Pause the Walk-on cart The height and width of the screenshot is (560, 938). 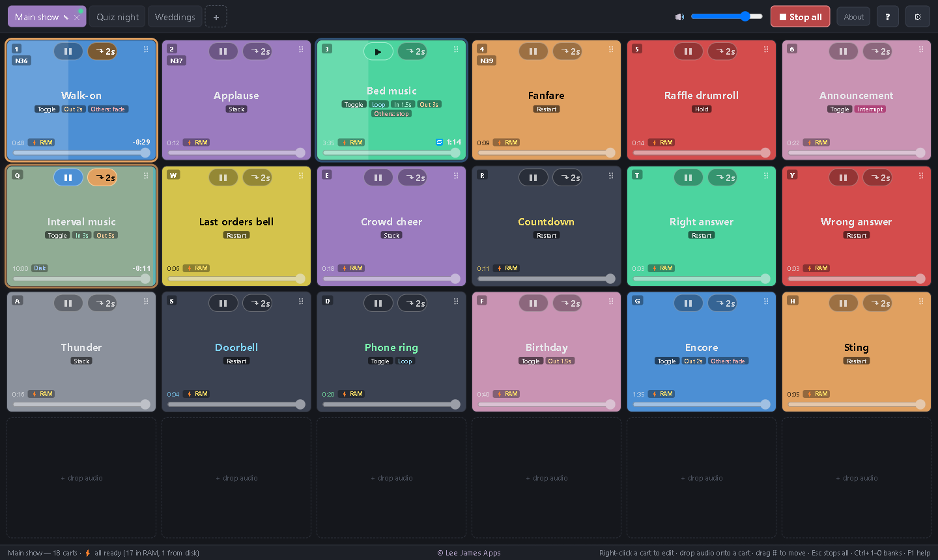[68, 51]
